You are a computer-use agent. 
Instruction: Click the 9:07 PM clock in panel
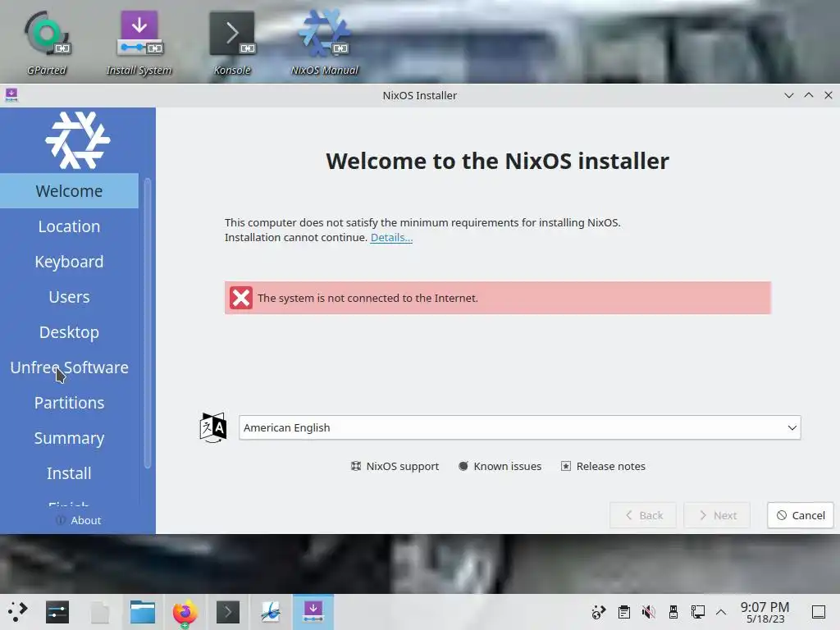tap(765, 612)
